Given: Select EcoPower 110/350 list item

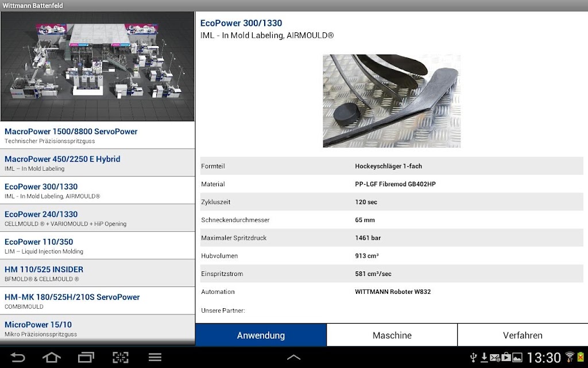Looking at the screenshot, I should coord(98,246).
